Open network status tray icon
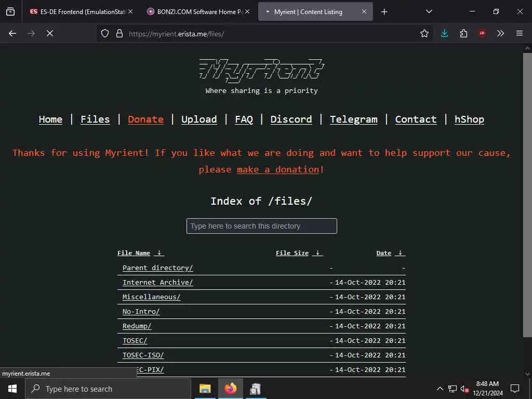 453,389
